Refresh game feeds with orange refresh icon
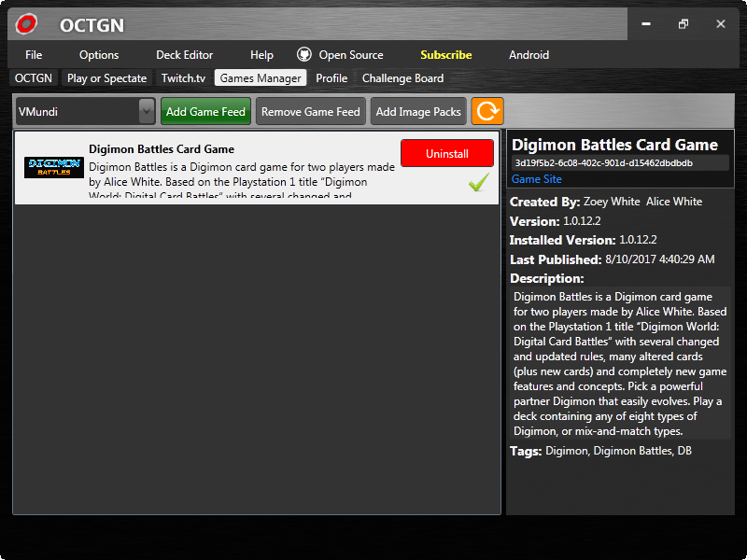 (x=487, y=111)
